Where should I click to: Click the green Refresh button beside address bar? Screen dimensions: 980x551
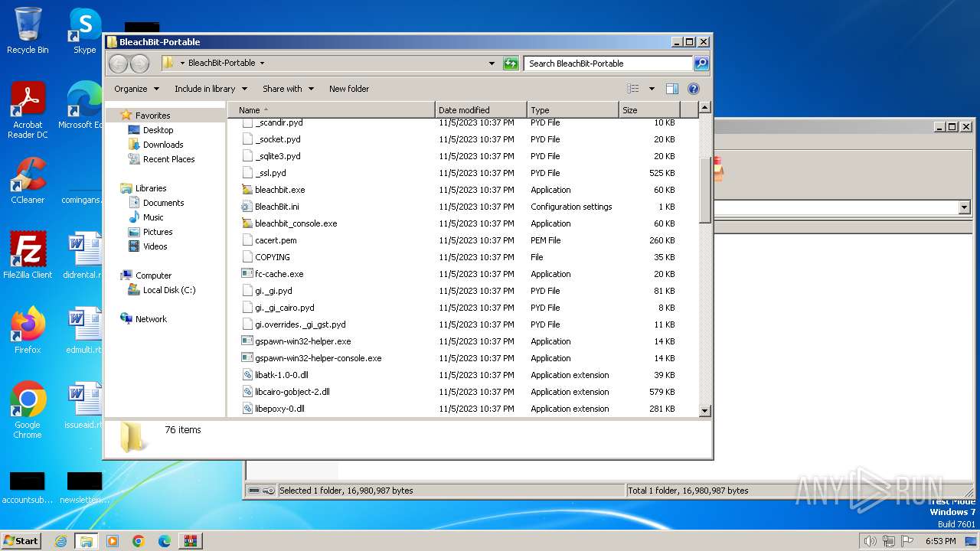511,64
